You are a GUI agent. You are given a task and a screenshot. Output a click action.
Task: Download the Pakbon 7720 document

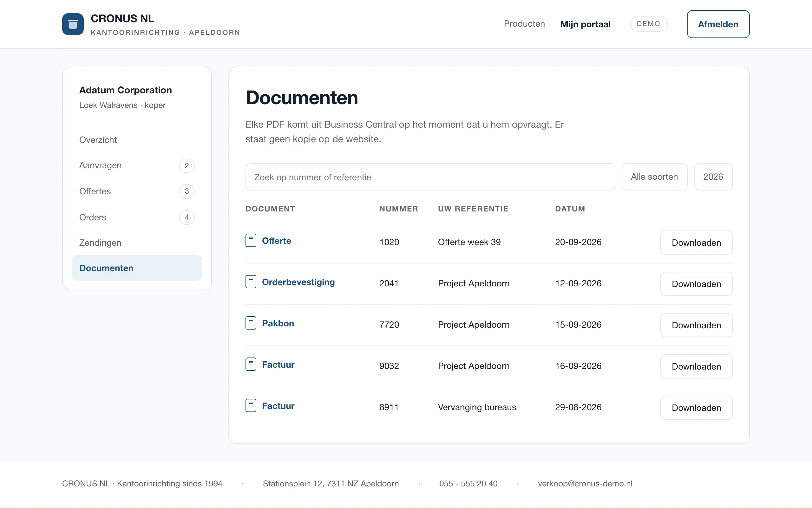click(x=696, y=325)
